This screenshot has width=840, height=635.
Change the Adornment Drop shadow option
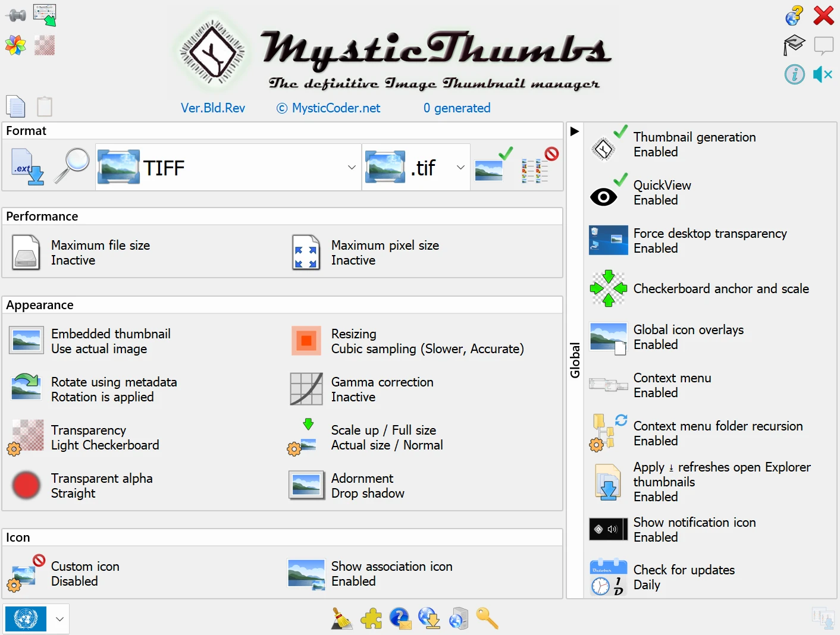[347, 486]
